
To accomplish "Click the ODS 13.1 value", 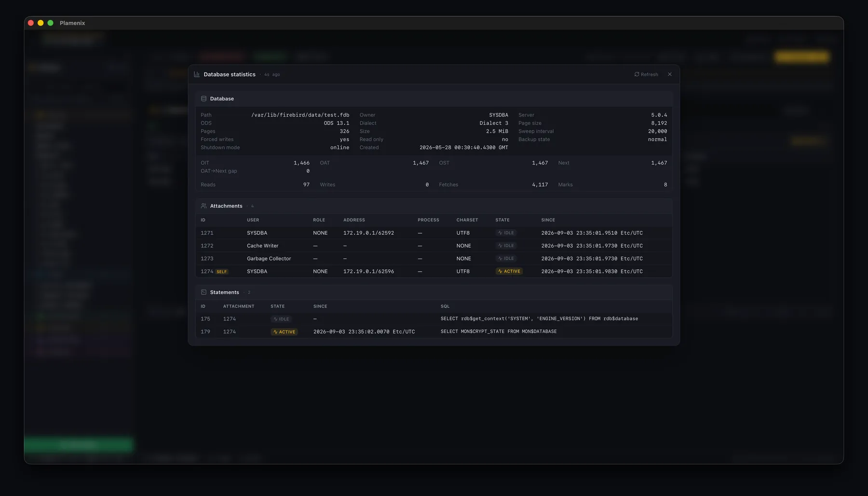I will coord(337,123).
